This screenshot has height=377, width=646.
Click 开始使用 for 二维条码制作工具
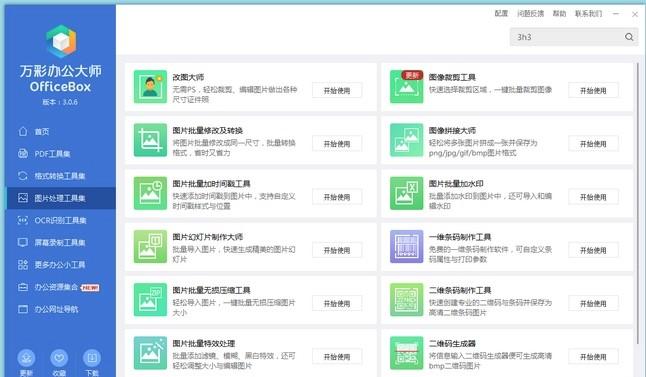pos(593,304)
